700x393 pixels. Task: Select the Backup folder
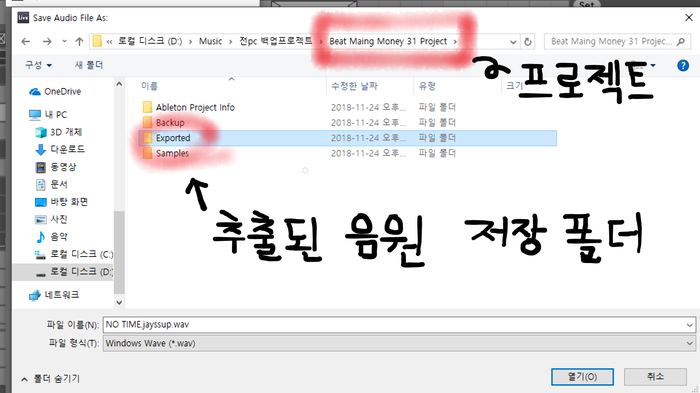pos(170,122)
